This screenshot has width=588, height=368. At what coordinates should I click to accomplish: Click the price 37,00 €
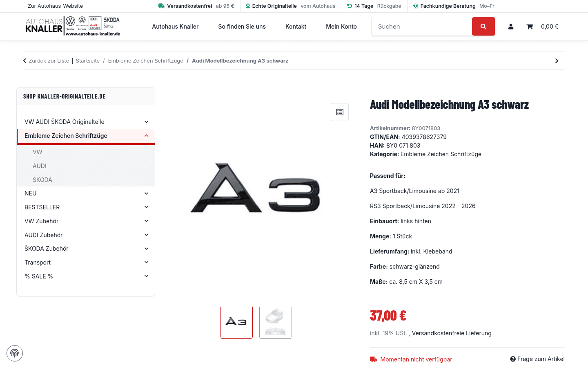(x=388, y=316)
